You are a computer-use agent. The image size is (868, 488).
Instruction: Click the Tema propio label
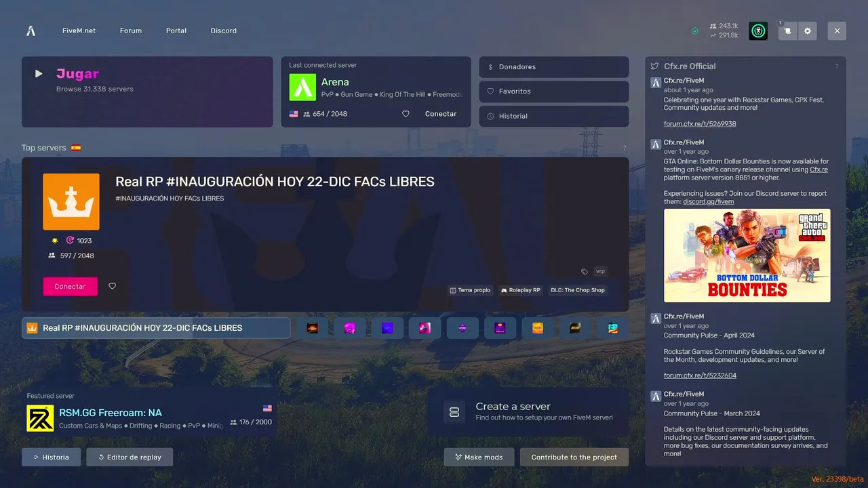pyautogui.click(x=470, y=290)
